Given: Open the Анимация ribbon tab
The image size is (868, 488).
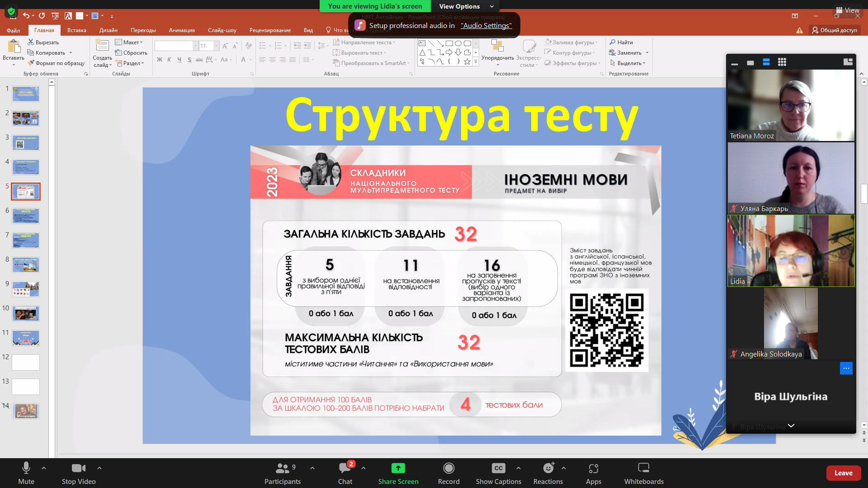Looking at the screenshot, I should click(182, 30).
